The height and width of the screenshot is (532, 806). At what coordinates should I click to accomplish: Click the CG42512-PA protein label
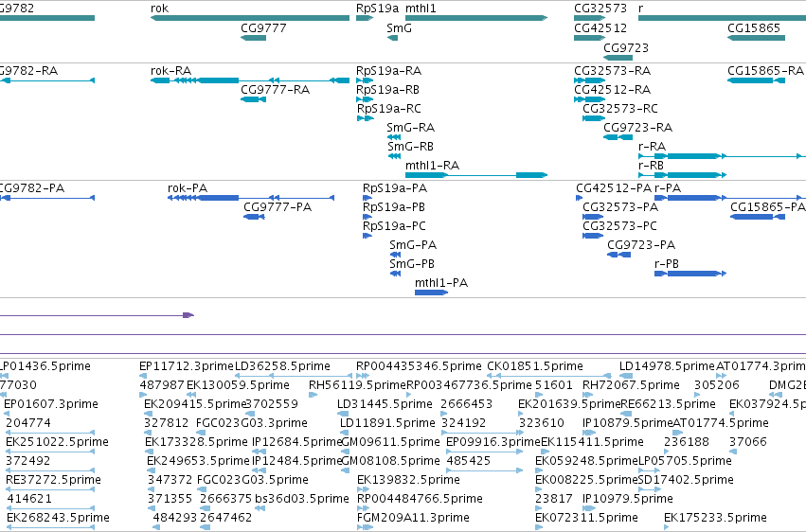[x=614, y=188]
